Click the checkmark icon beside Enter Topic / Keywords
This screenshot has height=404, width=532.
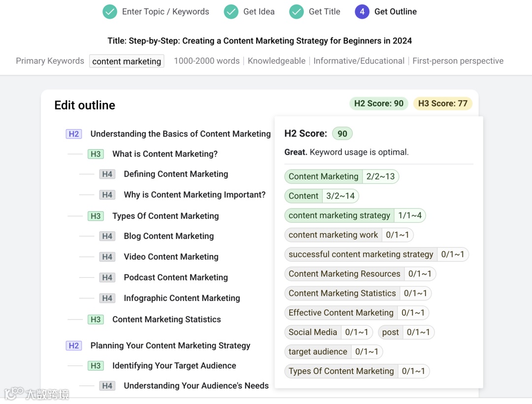coord(110,12)
